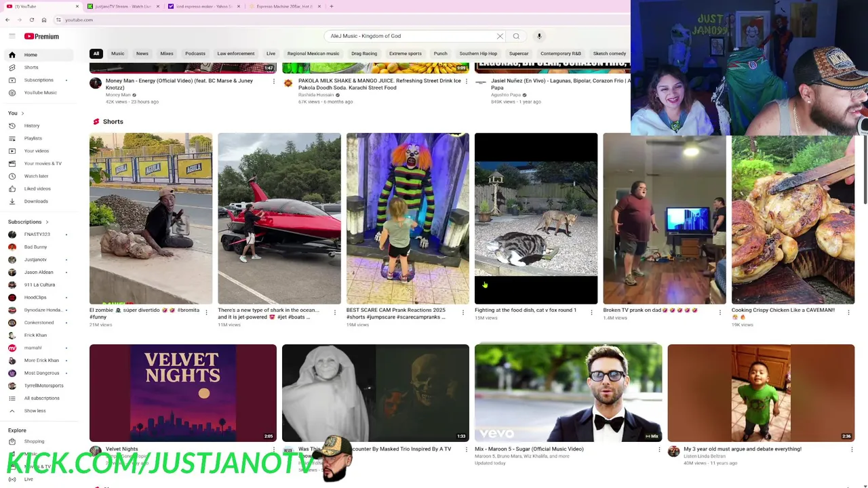Viewport: 868px width, 488px height.
Task: Open Subscriptions in the sidebar
Action: click(x=39, y=80)
